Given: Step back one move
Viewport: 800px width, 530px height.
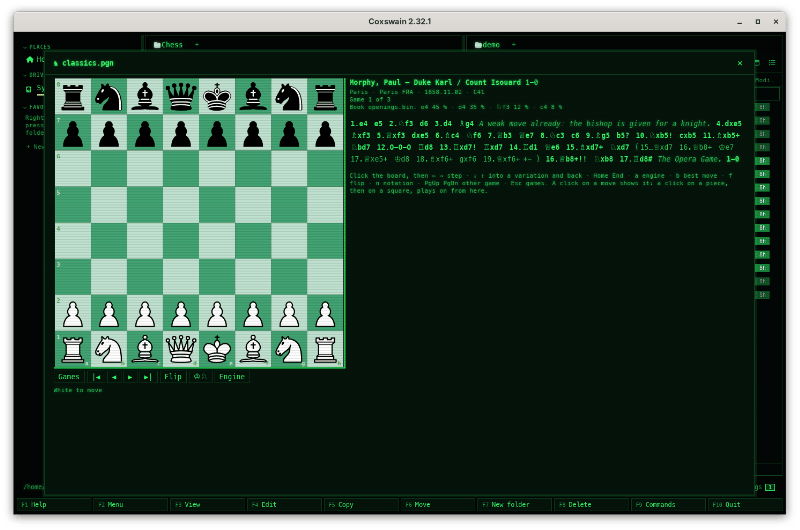Looking at the screenshot, I should (114, 377).
